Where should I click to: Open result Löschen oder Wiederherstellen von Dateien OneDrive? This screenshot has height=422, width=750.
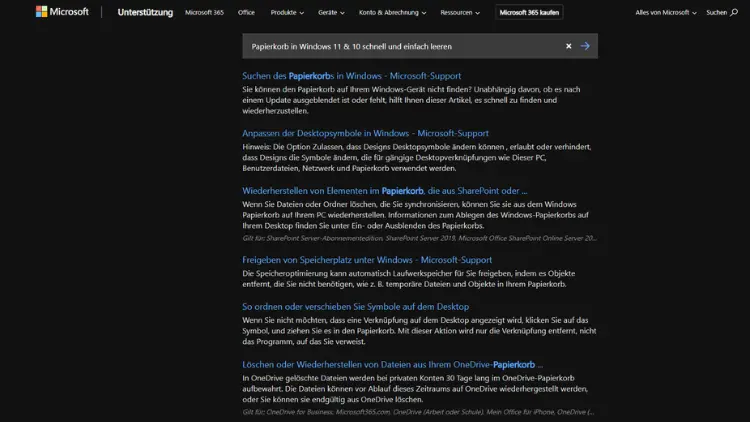click(x=392, y=364)
